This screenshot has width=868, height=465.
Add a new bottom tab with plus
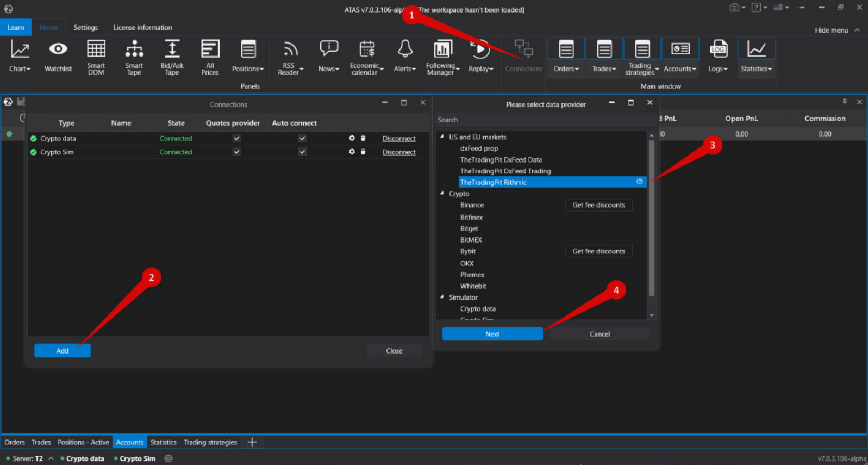252,442
